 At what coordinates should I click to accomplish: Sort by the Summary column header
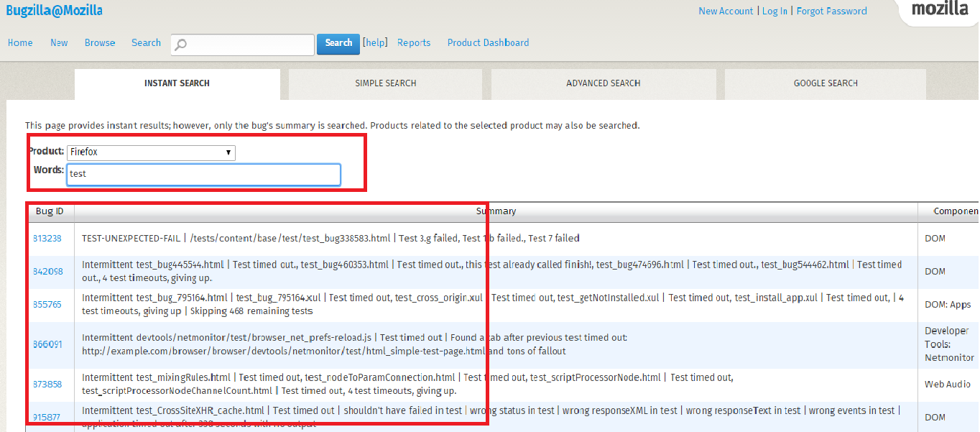point(496,211)
